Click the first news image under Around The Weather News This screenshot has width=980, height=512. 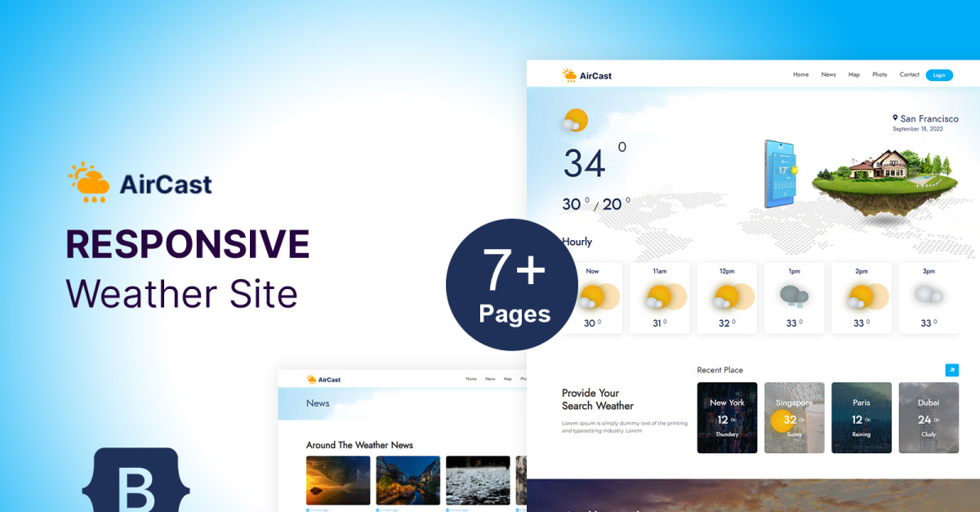[x=337, y=479]
